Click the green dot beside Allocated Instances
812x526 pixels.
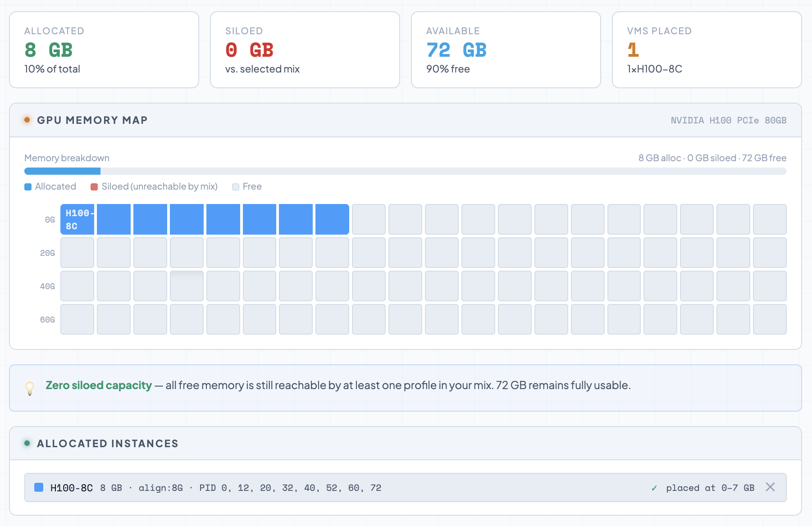coord(27,443)
